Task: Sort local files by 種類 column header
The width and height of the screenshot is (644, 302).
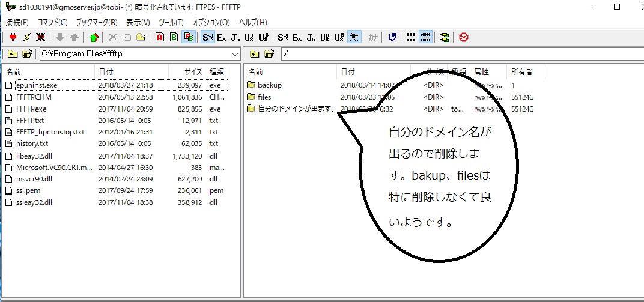Action: coord(217,72)
